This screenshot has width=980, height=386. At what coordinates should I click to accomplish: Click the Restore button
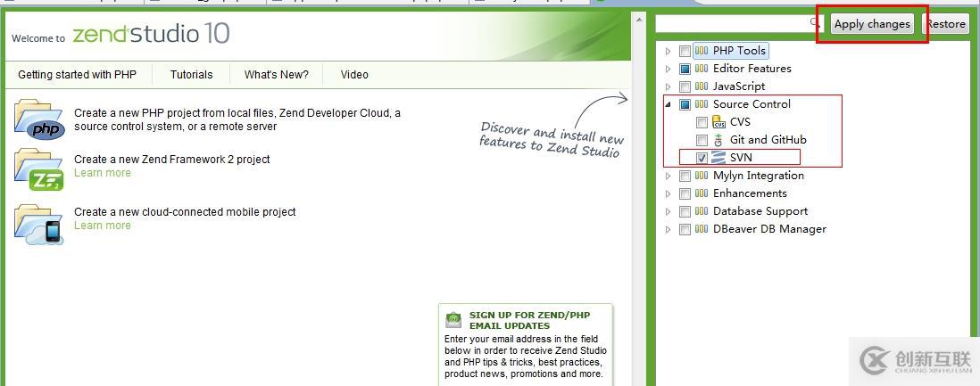(x=945, y=24)
